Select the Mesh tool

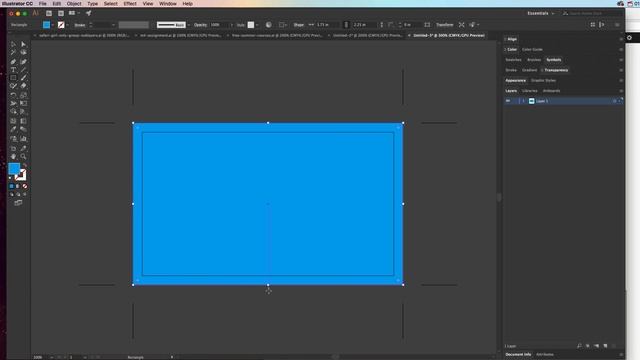13,121
